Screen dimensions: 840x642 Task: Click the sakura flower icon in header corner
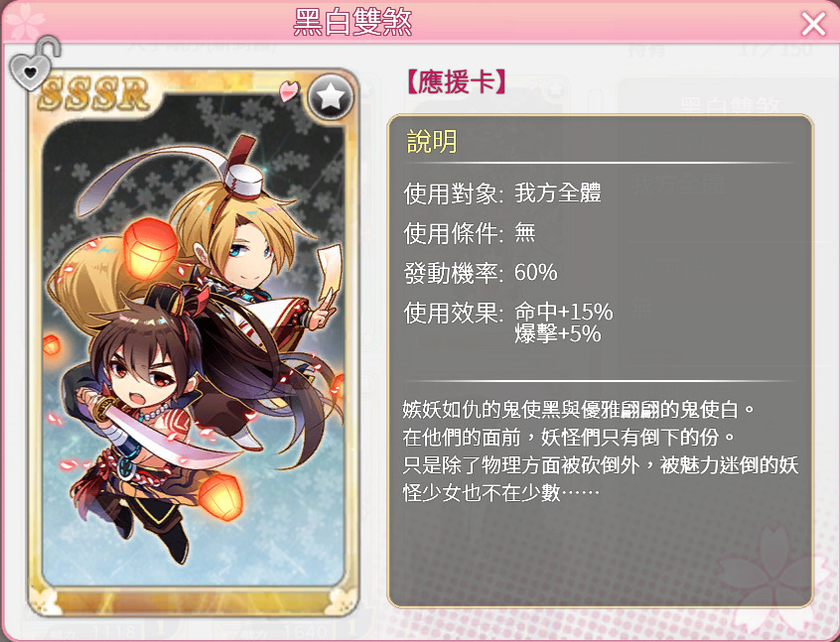(x=23, y=22)
